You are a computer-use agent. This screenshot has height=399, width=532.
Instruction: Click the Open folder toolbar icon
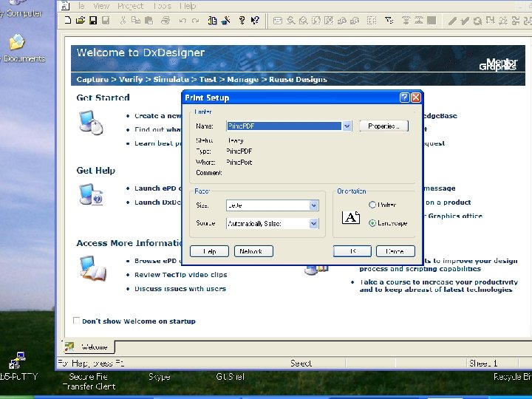point(81,21)
